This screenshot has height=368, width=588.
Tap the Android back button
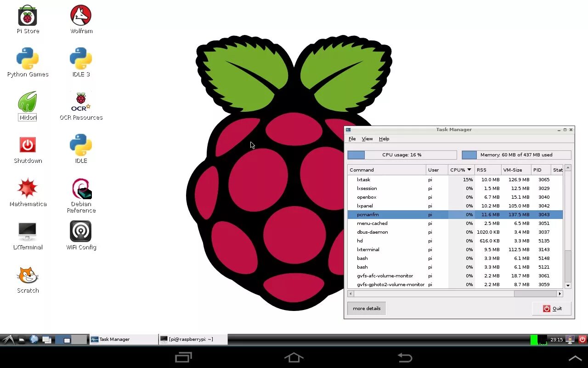(405, 357)
